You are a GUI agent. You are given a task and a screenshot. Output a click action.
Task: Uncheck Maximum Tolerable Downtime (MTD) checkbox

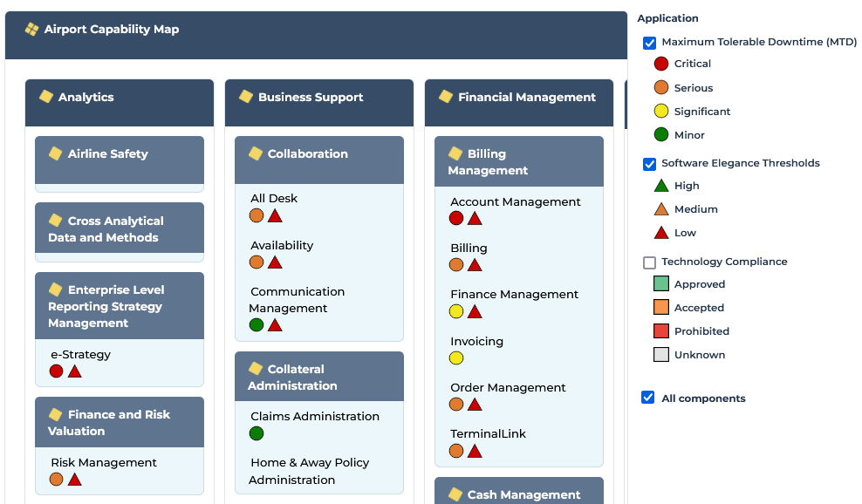pos(649,43)
